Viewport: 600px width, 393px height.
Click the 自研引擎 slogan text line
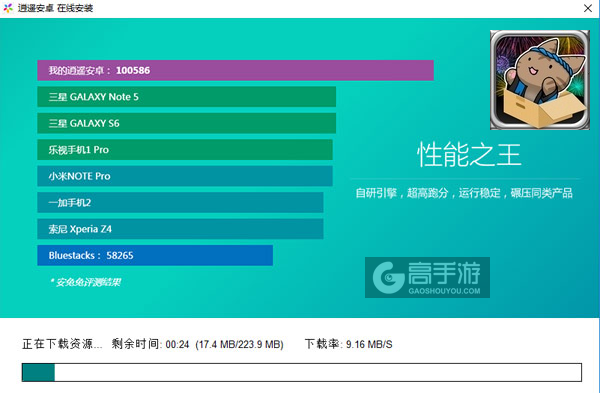pyautogui.click(x=464, y=193)
